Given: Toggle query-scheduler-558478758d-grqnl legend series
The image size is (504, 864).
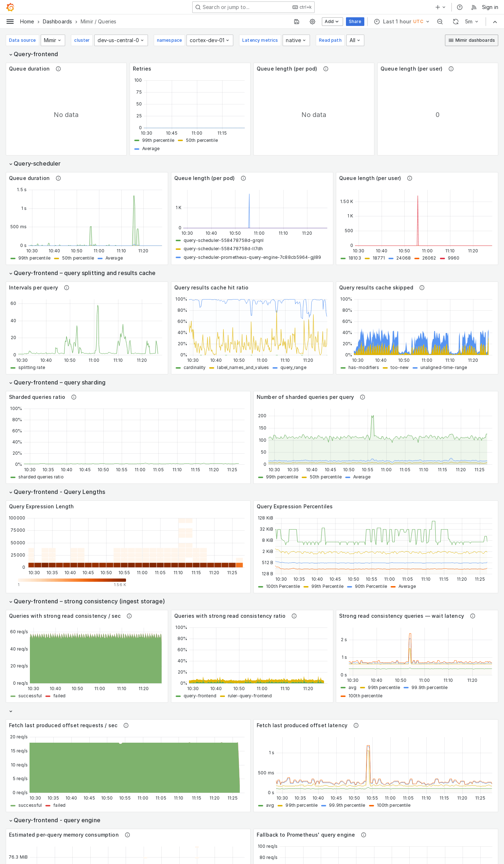Looking at the screenshot, I should pyautogui.click(x=224, y=240).
